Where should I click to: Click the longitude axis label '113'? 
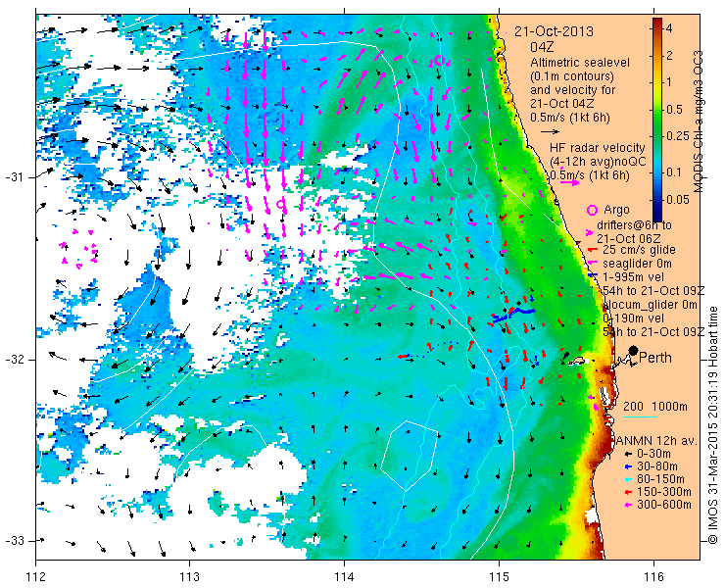189,577
